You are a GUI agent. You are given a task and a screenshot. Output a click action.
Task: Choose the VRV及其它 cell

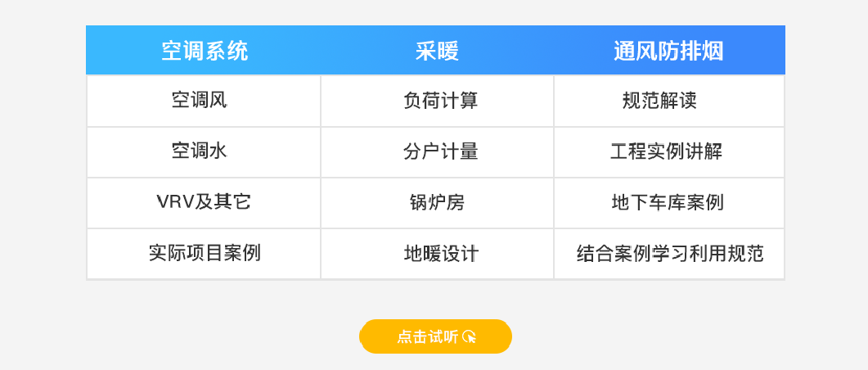click(204, 203)
